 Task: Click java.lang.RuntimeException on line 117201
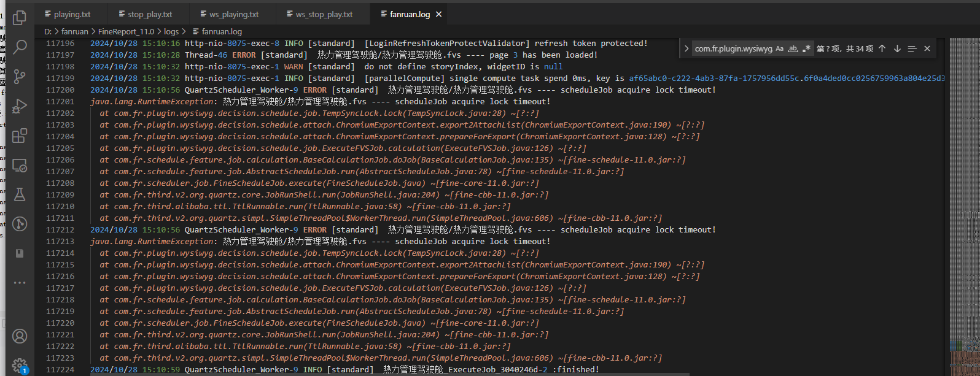[153, 102]
